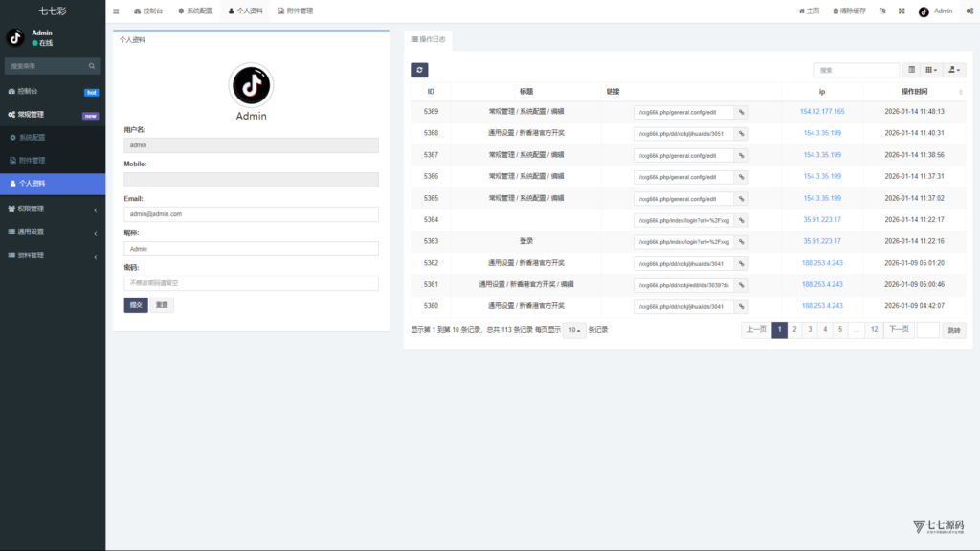Expand the 通用设置 sidebar menu
Screen dimensions: 980x551
tap(53, 231)
